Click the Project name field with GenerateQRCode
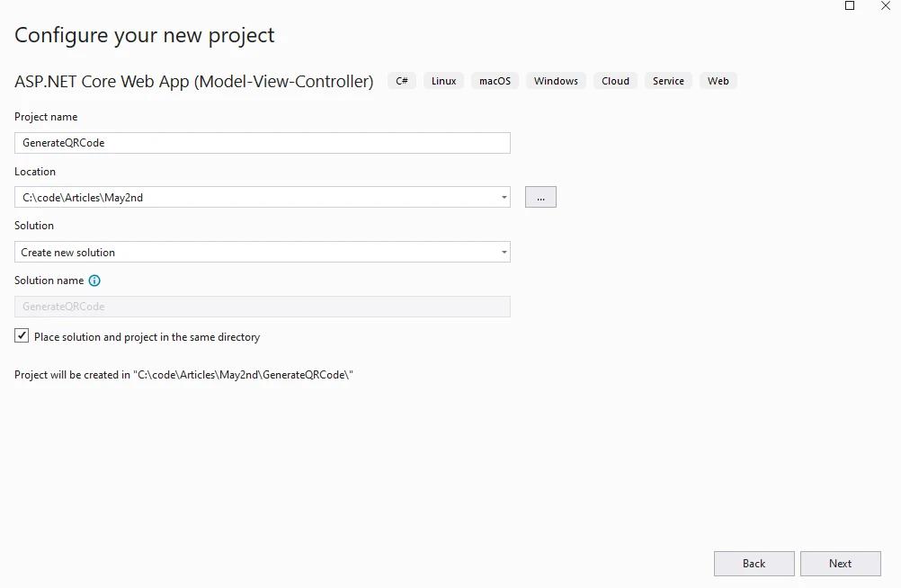901x588 pixels. point(262,143)
